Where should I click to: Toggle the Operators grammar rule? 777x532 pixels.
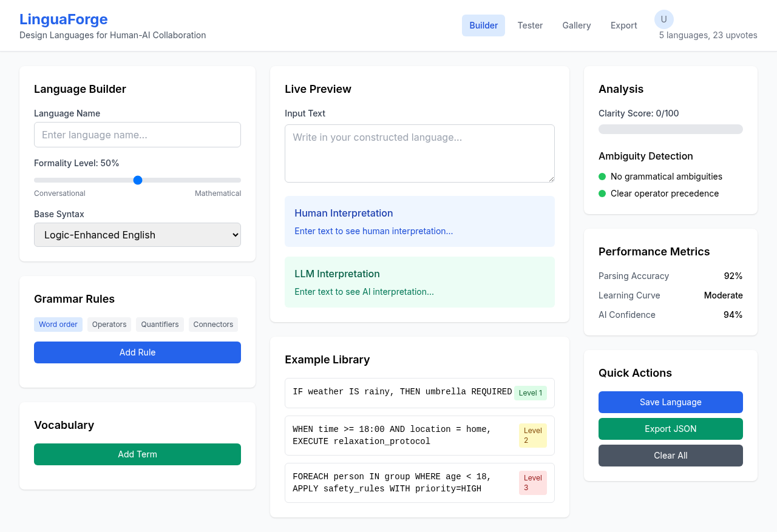[x=109, y=325]
